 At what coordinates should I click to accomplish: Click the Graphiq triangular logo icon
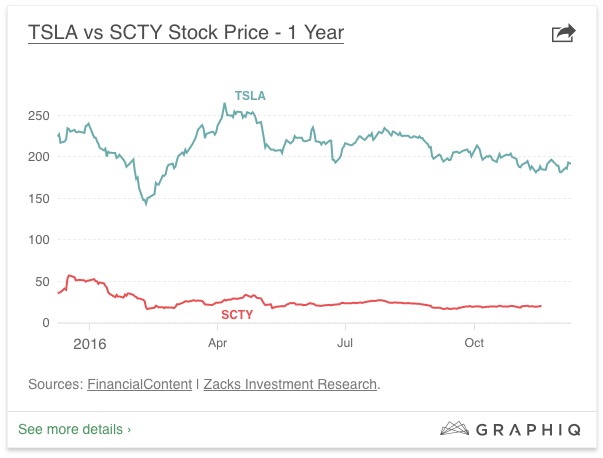(x=456, y=429)
